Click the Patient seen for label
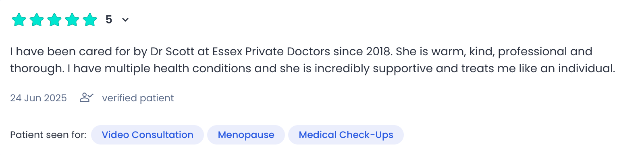 (x=48, y=135)
